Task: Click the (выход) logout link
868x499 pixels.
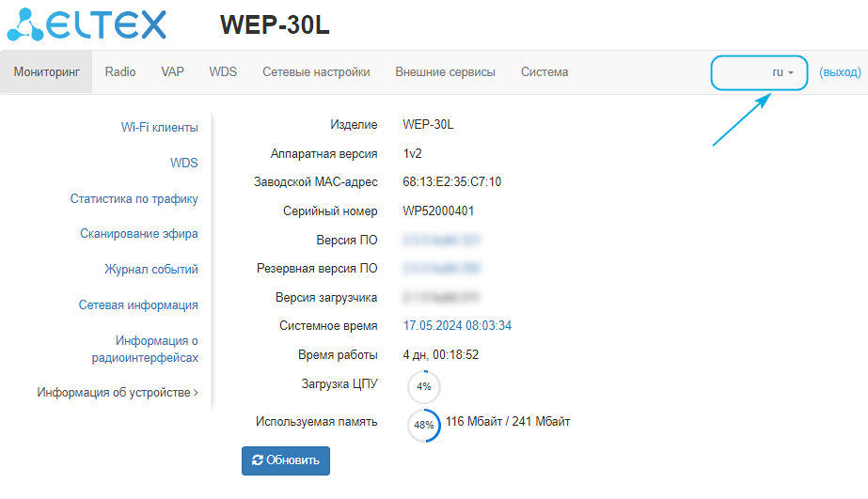Action: (x=840, y=72)
